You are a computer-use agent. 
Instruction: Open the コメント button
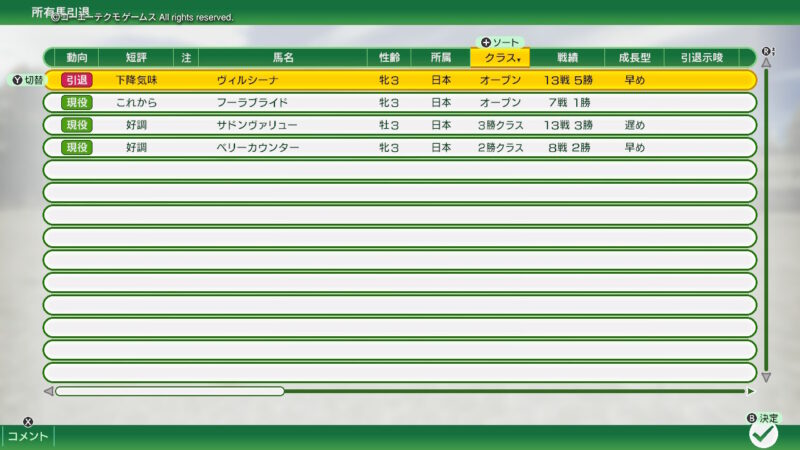click(29, 436)
